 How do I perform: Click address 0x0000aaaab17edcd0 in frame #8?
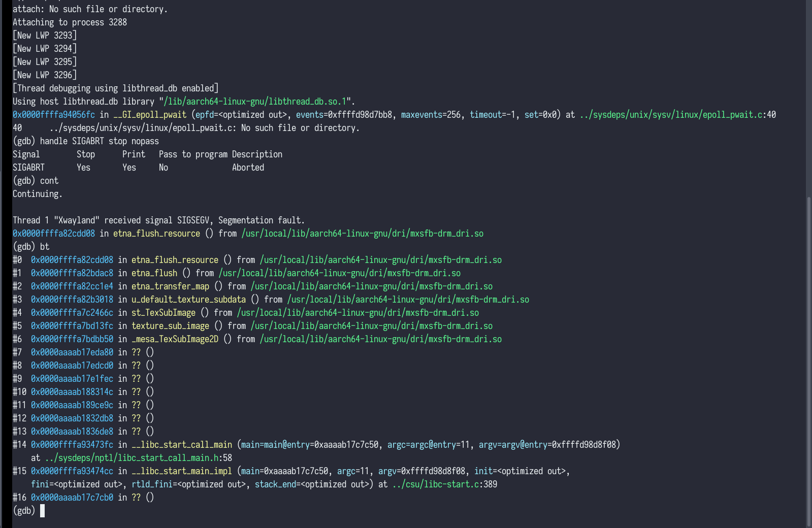72,366
